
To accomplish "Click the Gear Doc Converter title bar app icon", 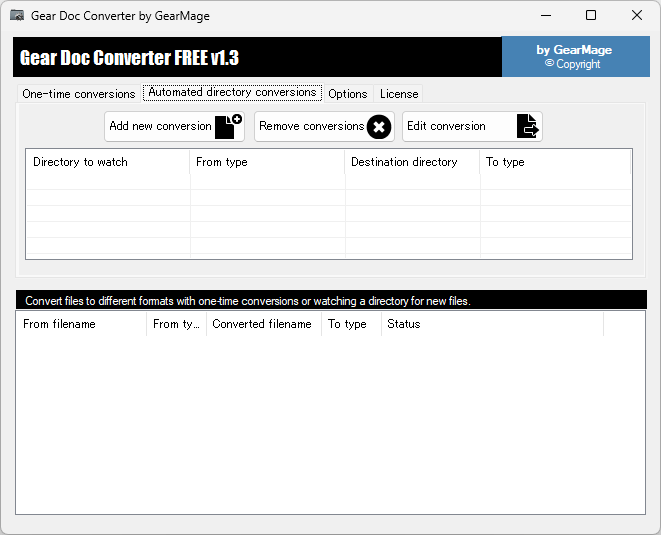I will pyautogui.click(x=17, y=16).
